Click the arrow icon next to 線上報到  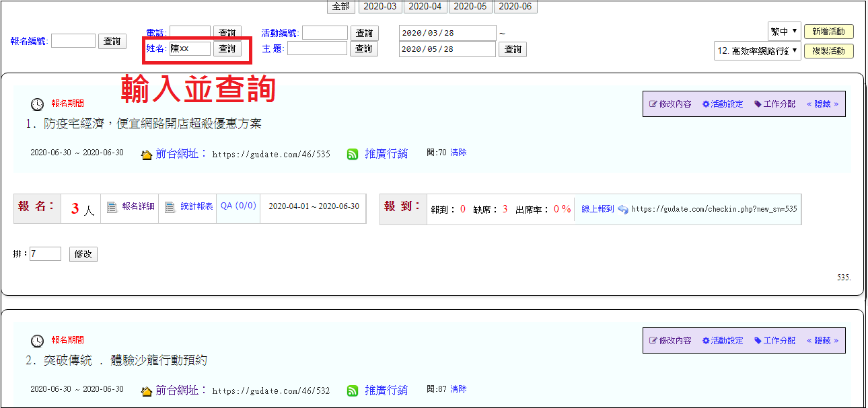tap(622, 209)
